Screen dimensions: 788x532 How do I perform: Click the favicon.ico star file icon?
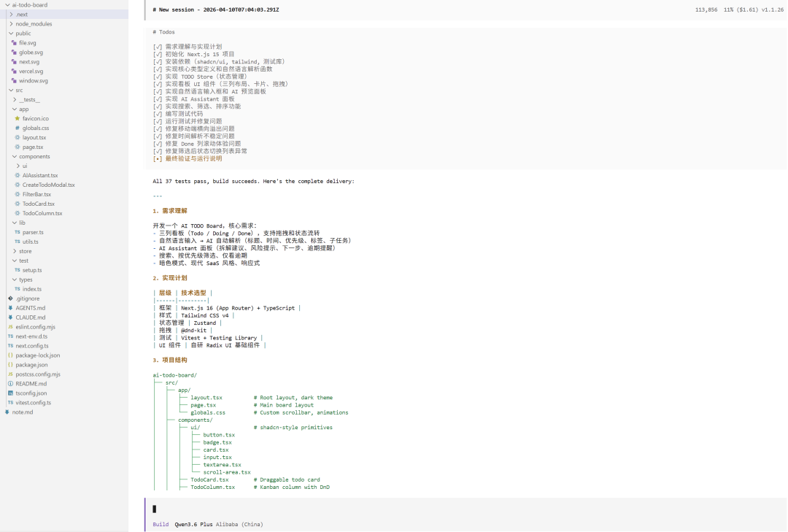pyautogui.click(x=18, y=118)
